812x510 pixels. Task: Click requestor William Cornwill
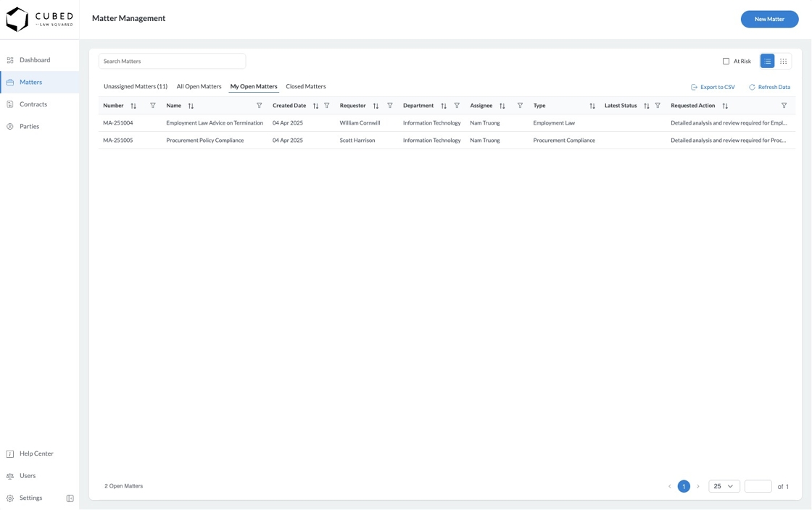tap(360, 123)
